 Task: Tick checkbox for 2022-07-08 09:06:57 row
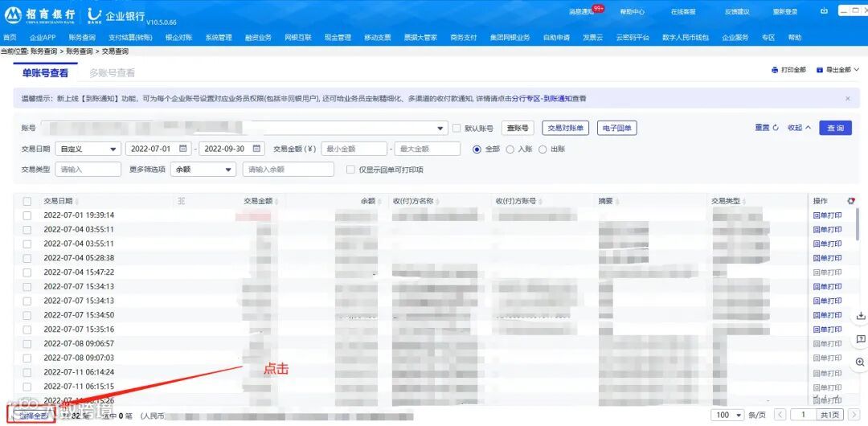pos(27,343)
